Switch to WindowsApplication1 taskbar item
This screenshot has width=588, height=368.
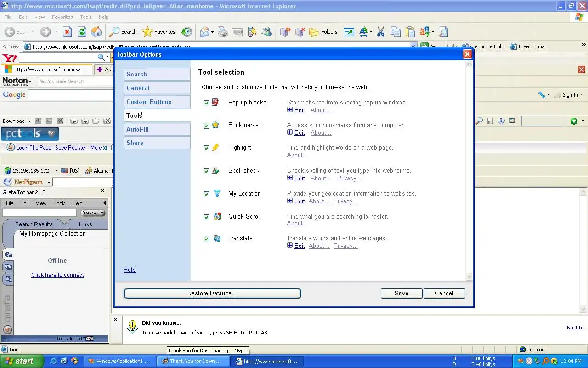(119, 361)
